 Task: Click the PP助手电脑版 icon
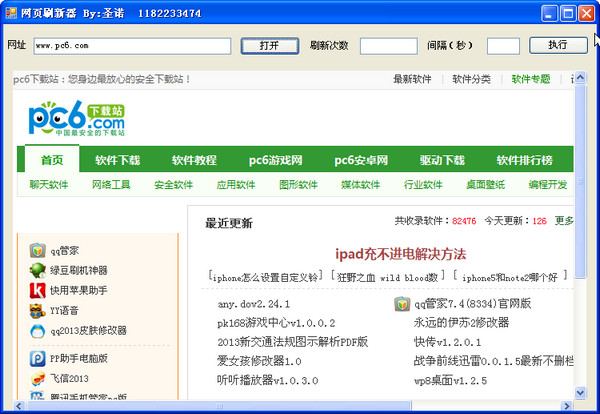(x=37, y=357)
